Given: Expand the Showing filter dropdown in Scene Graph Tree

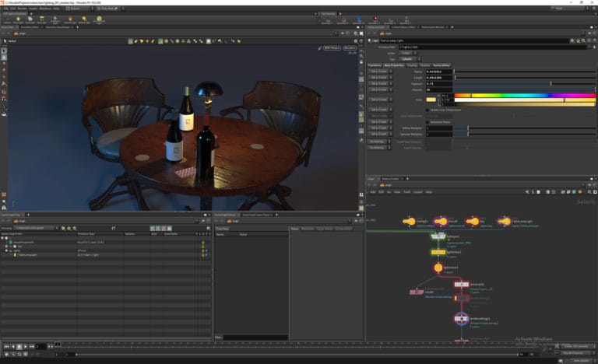Looking at the screenshot, I should click(x=37, y=228).
